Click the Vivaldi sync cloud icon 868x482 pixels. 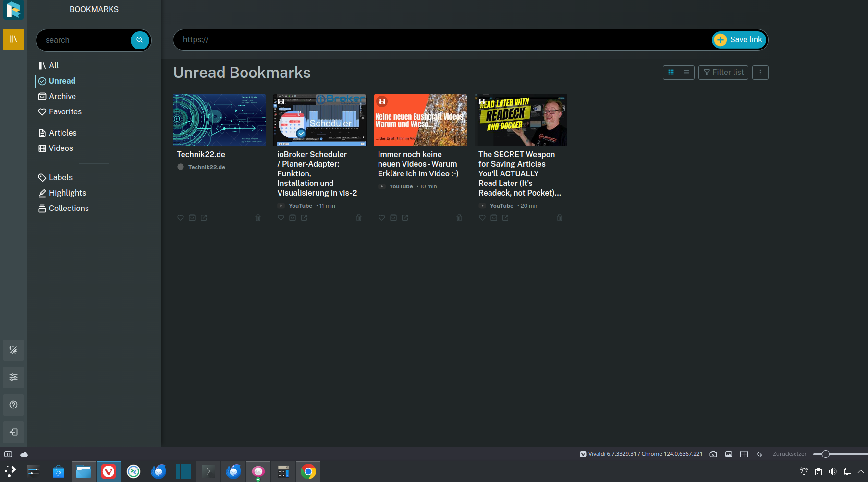[x=24, y=454]
